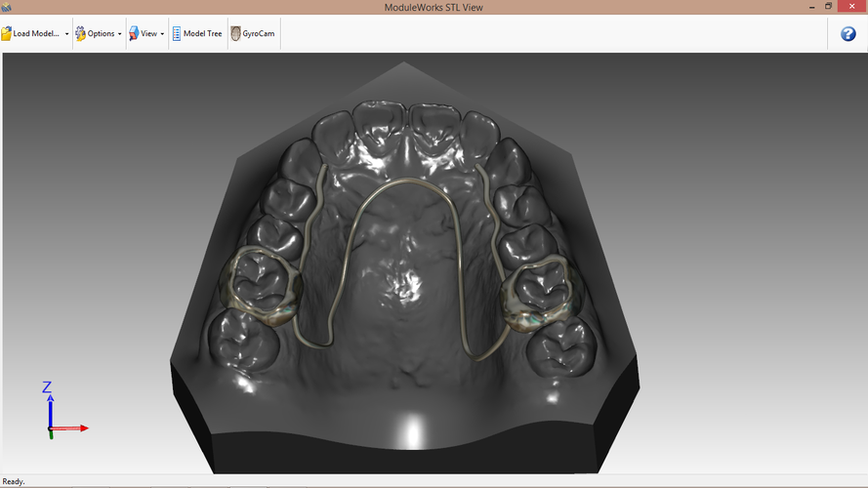The image size is (868, 488).
Task: Click the dental model in the 3D viewport
Action: pos(404,267)
